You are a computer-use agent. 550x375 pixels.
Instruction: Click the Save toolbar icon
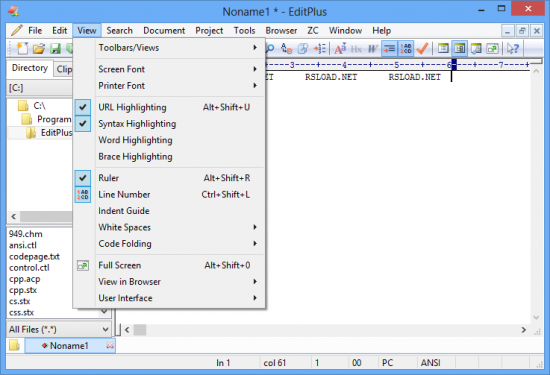tap(55, 48)
